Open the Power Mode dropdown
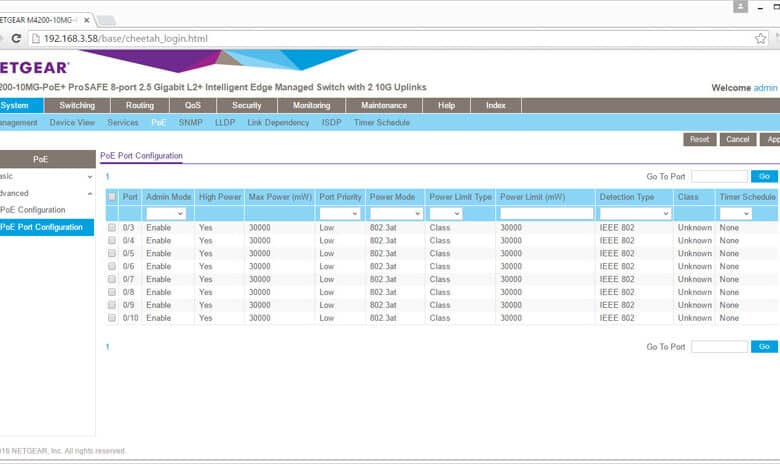Screen dimensions: 780x464 (x=396, y=214)
